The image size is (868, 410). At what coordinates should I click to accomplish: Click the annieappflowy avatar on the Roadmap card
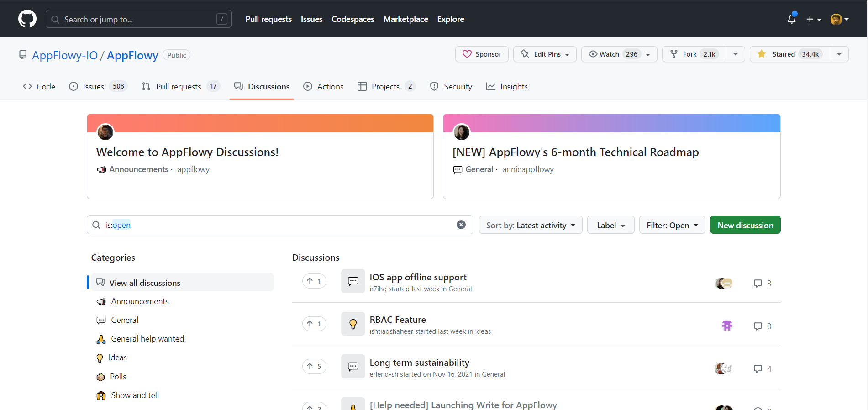[462, 132]
